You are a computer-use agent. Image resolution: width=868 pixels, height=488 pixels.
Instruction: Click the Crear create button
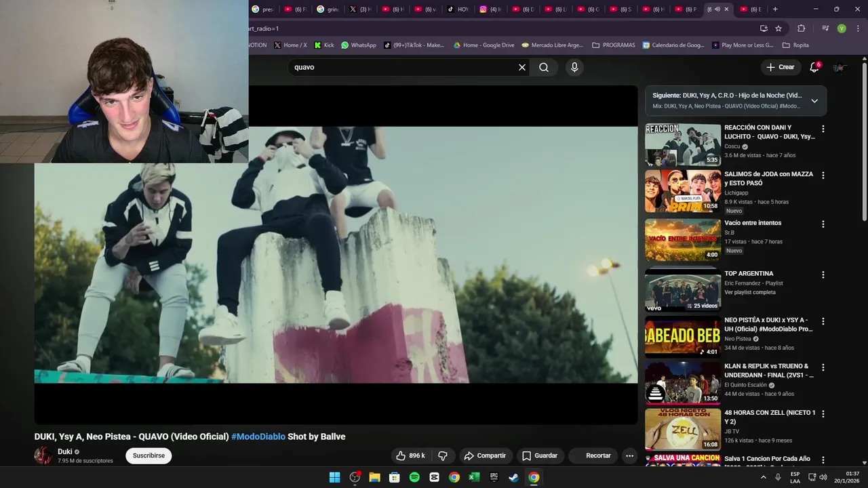click(780, 67)
